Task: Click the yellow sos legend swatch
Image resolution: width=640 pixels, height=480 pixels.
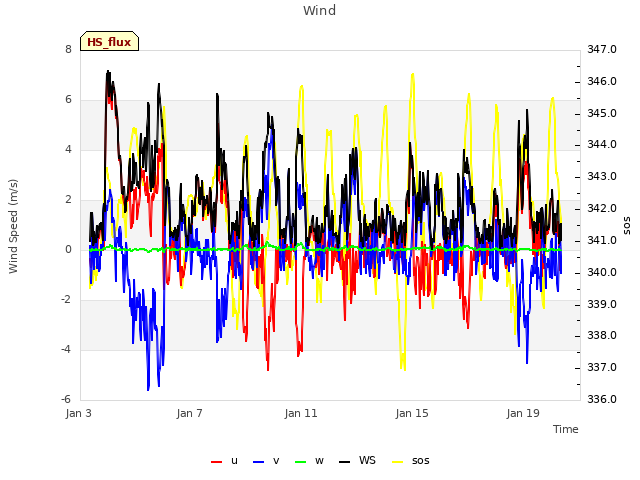Action: tap(398, 462)
